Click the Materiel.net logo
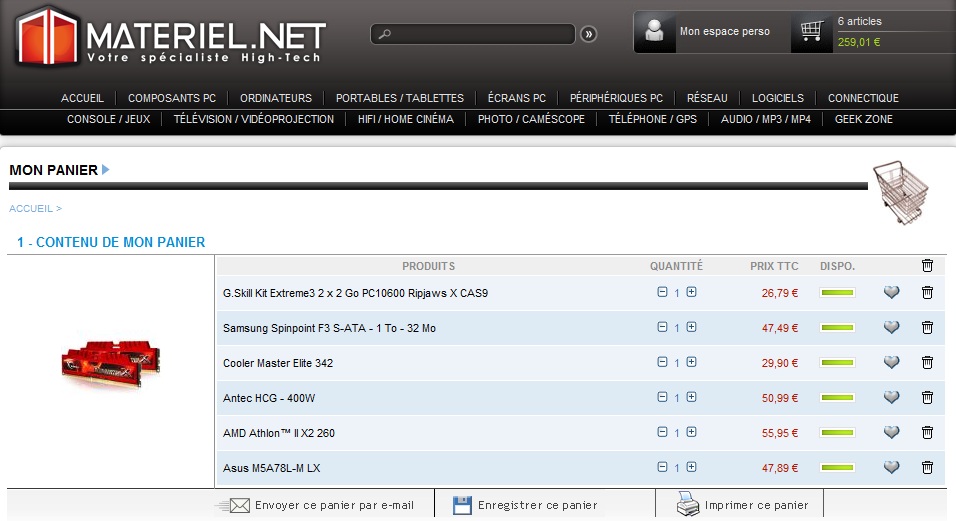 click(171, 37)
